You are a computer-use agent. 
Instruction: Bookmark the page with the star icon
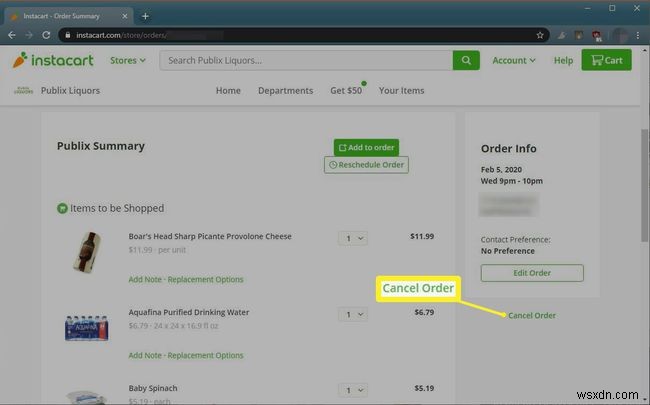click(540, 35)
